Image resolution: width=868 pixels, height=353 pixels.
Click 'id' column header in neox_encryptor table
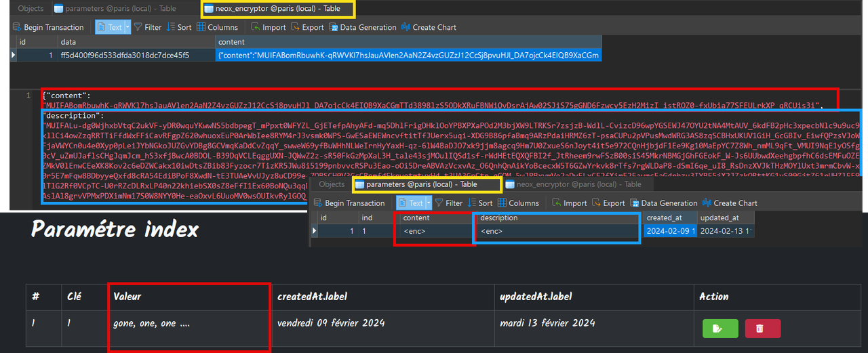tap(37, 42)
